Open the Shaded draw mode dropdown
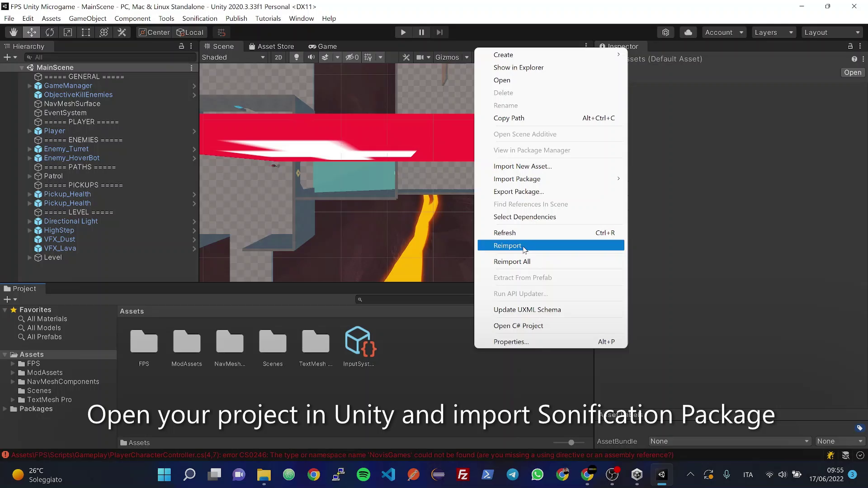 point(233,57)
